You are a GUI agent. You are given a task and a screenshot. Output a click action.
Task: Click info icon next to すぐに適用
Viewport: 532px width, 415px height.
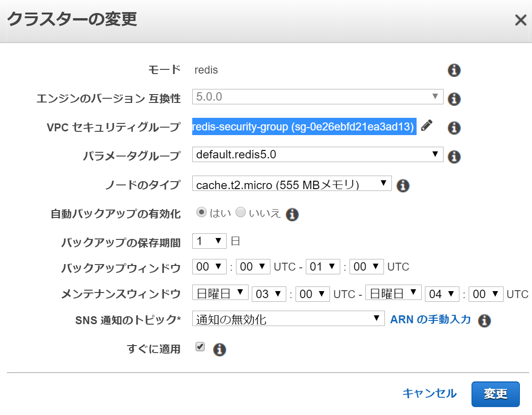(219, 349)
